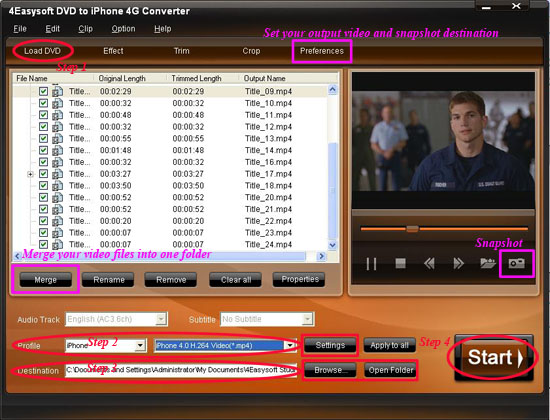The height and width of the screenshot is (420, 550).
Task: Click the horizontal scroll right arrow
Action: tap(321, 256)
